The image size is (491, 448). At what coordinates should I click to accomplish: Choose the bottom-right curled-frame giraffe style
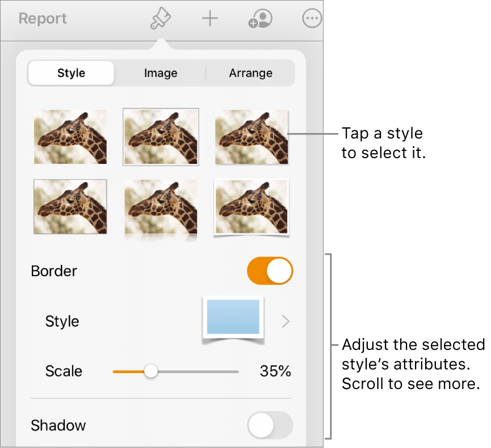(x=251, y=206)
